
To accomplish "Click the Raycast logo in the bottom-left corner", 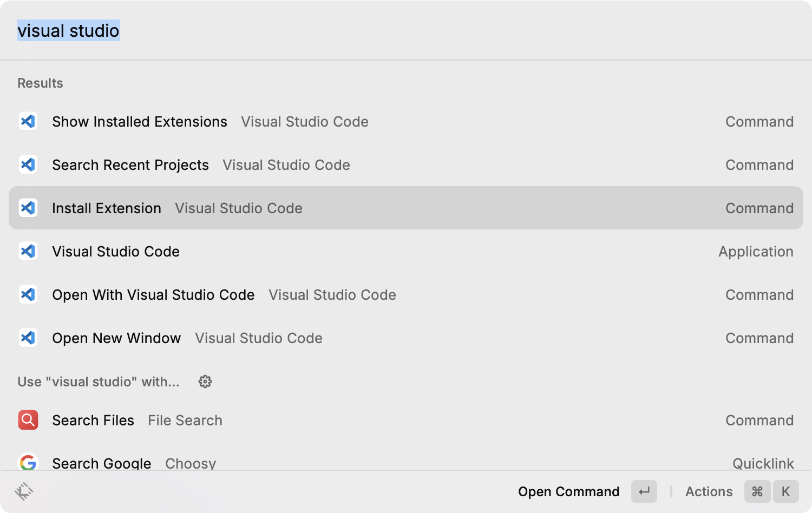I will tap(23, 491).
